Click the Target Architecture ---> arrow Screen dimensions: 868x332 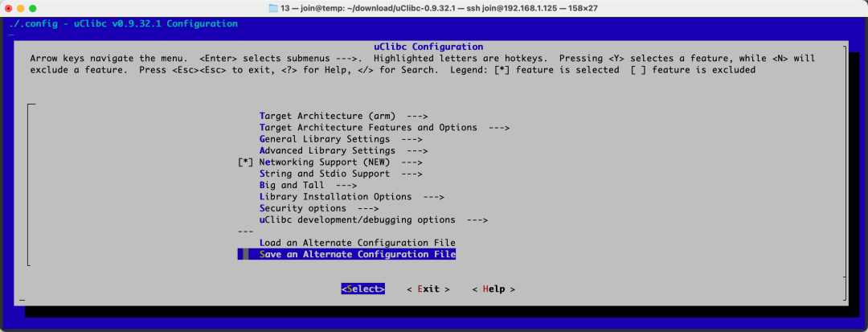coord(417,117)
